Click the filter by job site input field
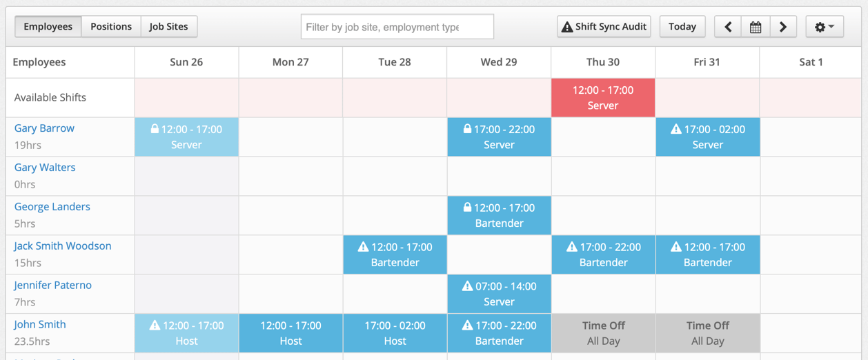868x360 pixels. click(x=397, y=27)
